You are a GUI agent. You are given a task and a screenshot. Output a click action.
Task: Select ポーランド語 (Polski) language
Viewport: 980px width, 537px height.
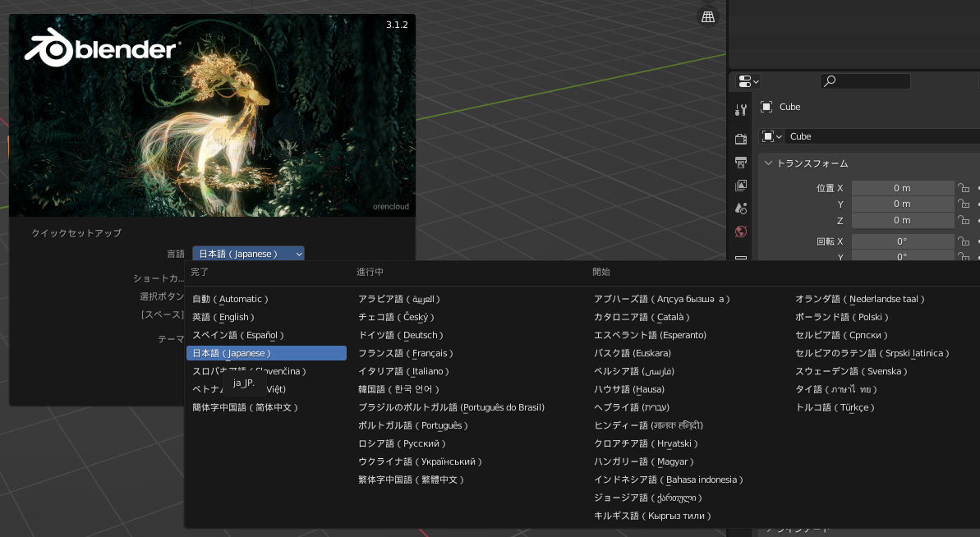[x=842, y=317]
